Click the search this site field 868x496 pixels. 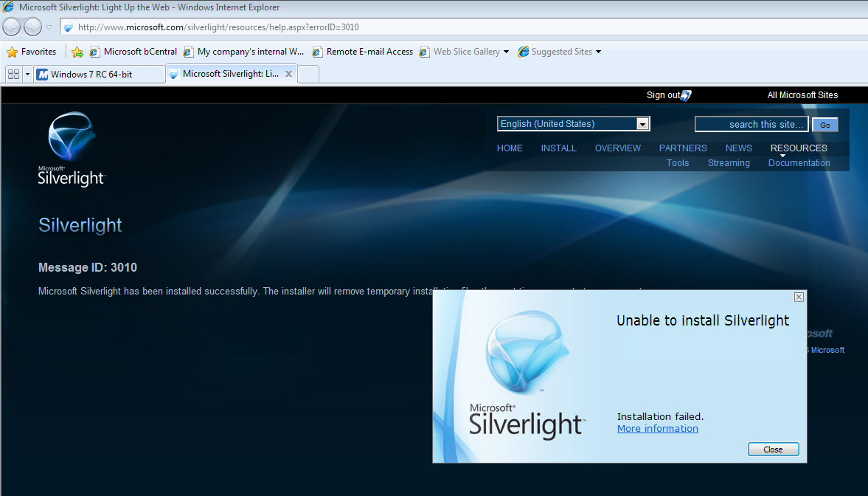click(751, 124)
